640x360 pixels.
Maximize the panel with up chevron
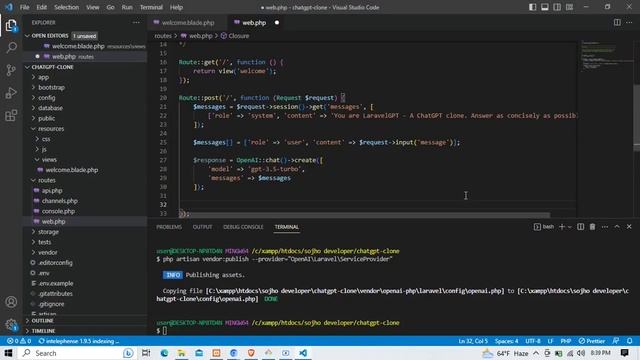617,227
